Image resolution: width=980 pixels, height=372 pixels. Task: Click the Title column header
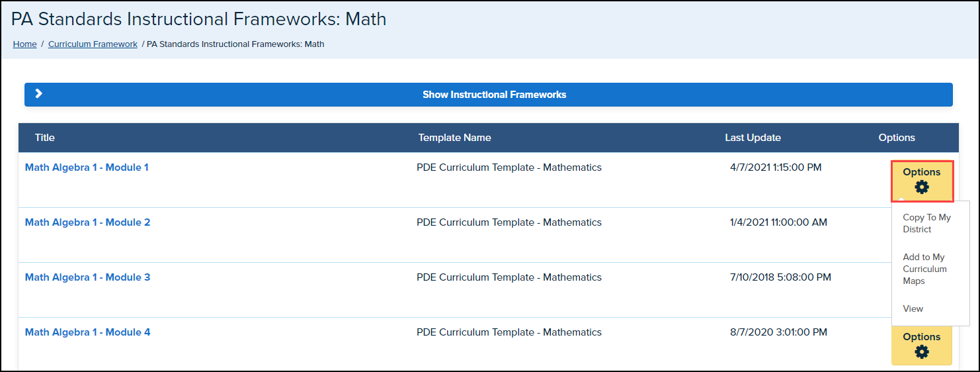coord(45,138)
